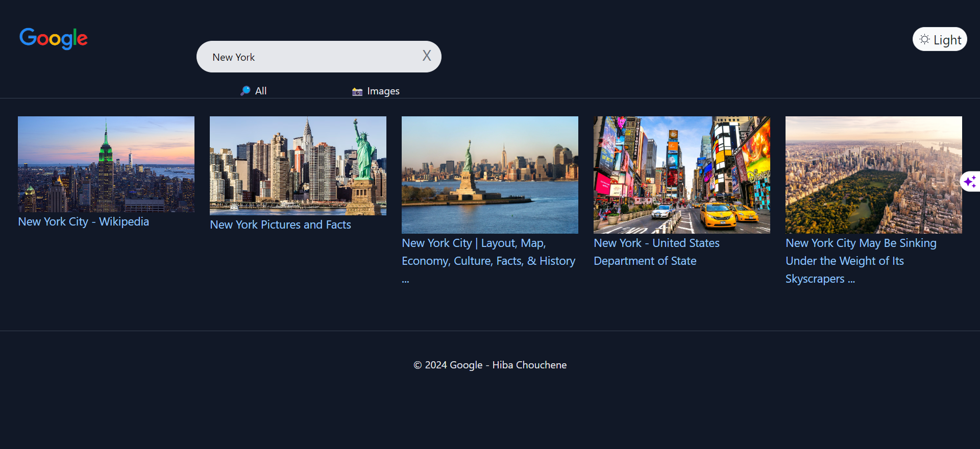Clear the search with the X button
The height and width of the screenshot is (449, 980).
[x=427, y=56]
